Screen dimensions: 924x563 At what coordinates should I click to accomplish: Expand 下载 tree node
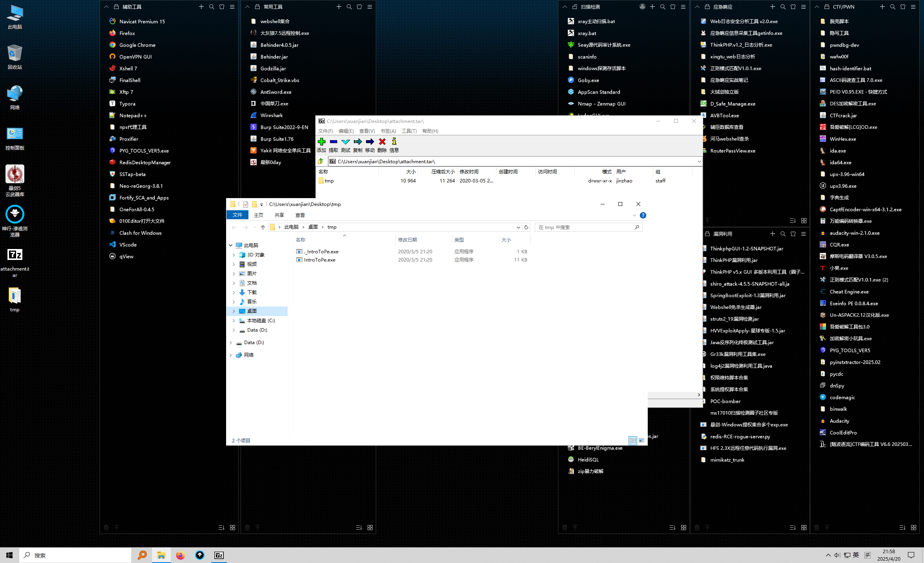coord(234,292)
